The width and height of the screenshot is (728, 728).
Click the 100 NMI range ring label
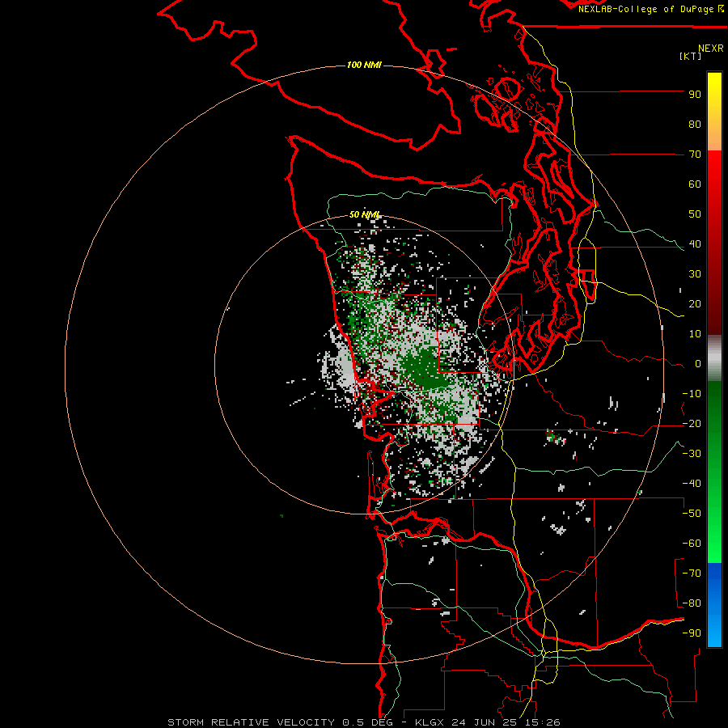(x=364, y=65)
